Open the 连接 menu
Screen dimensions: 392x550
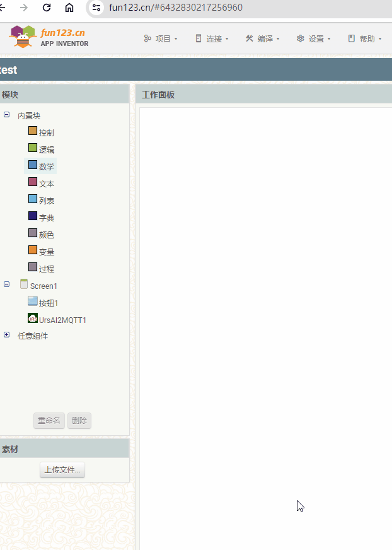point(212,38)
